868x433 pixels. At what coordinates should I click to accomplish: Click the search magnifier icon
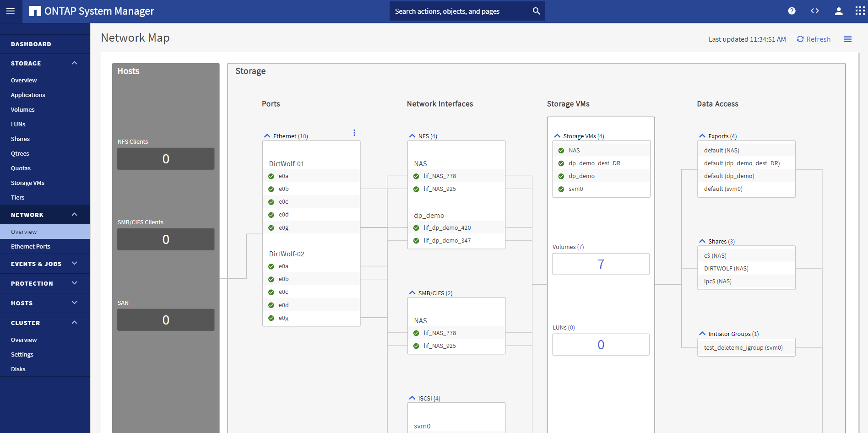click(x=536, y=11)
